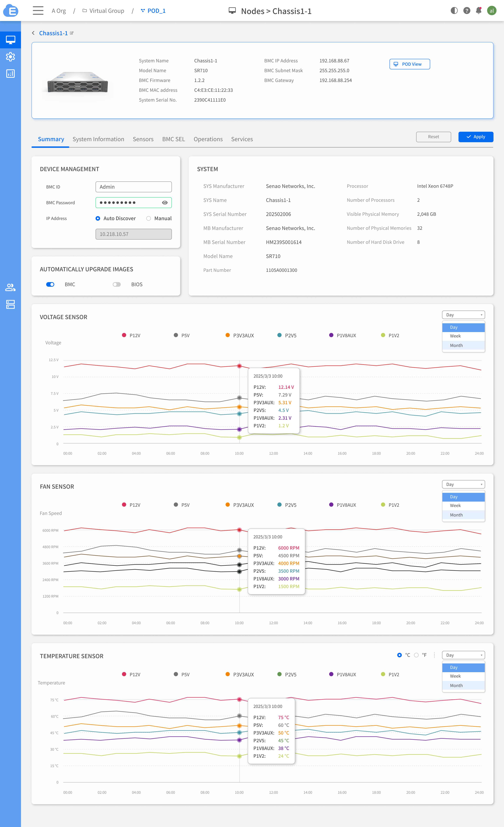Enable the BIOS auto upgrade toggle
Screen dimensions: 504x827
point(117,284)
